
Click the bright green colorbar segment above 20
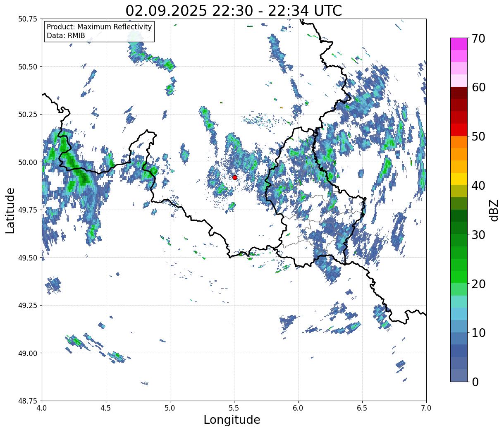(x=459, y=277)
